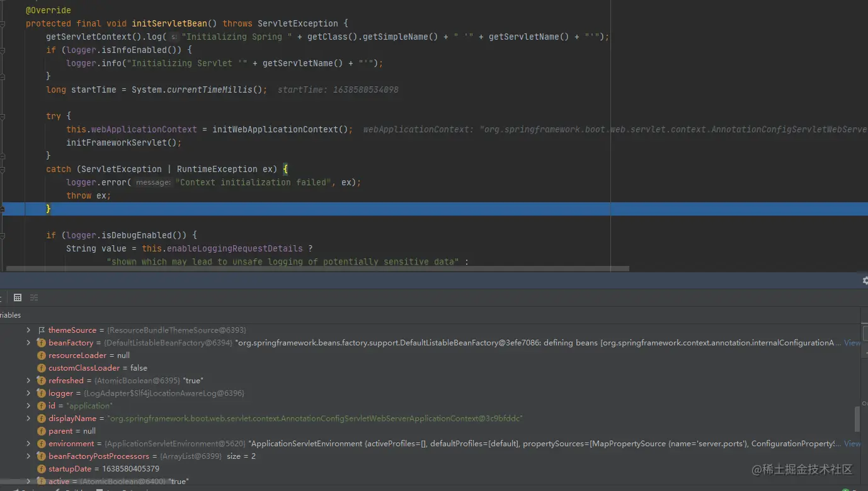The height and width of the screenshot is (491, 868).
Task: Click the webApplicationContext inline debug value
Action: (615, 129)
